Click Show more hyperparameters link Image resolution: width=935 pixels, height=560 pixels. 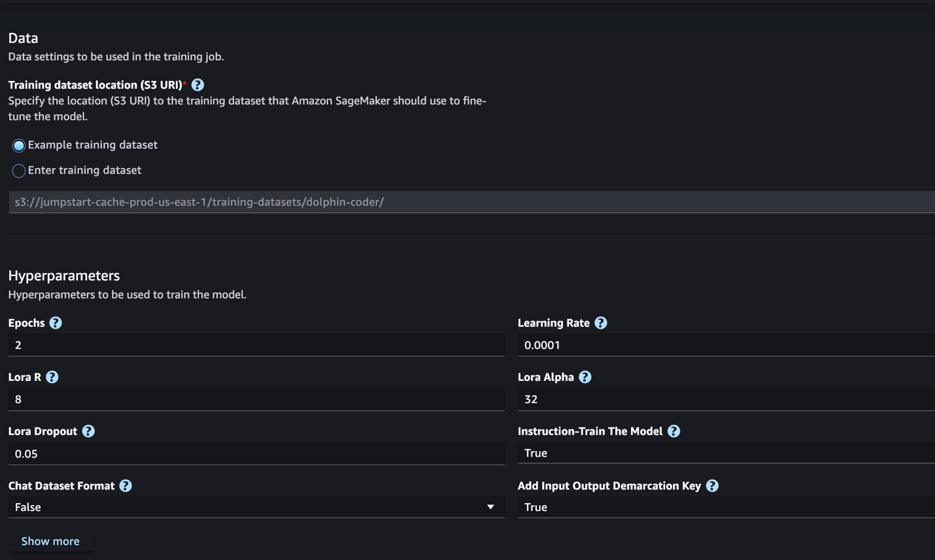[x=50, y=541]
